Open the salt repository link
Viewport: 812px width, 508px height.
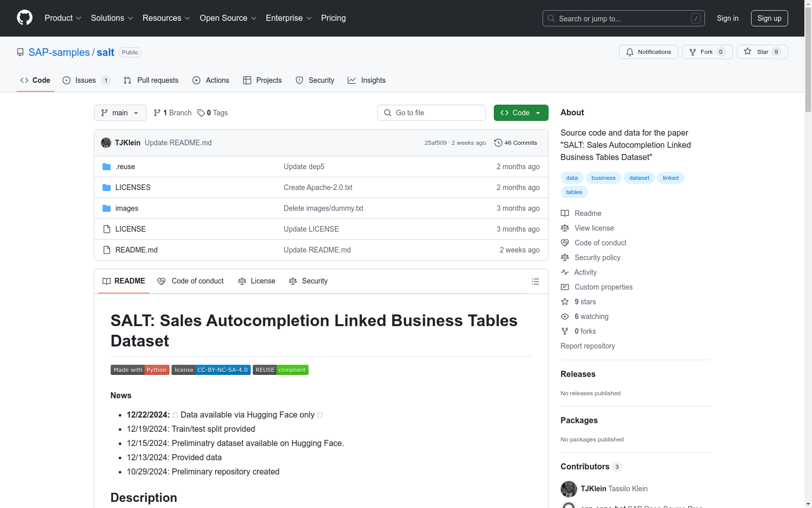(106, 52)
